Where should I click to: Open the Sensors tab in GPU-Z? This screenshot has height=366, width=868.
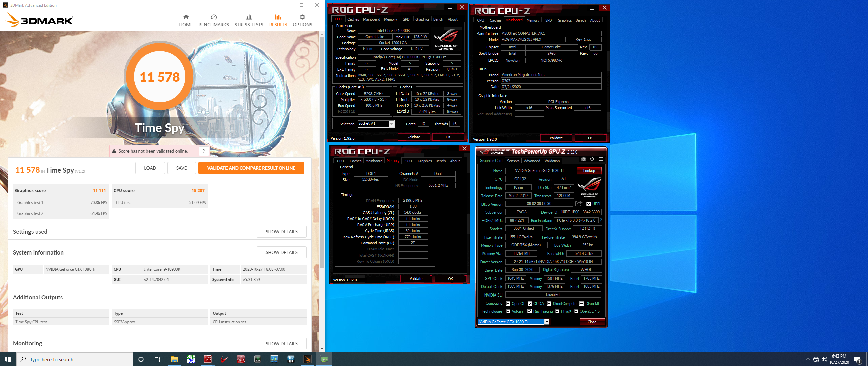pos(513,161)
